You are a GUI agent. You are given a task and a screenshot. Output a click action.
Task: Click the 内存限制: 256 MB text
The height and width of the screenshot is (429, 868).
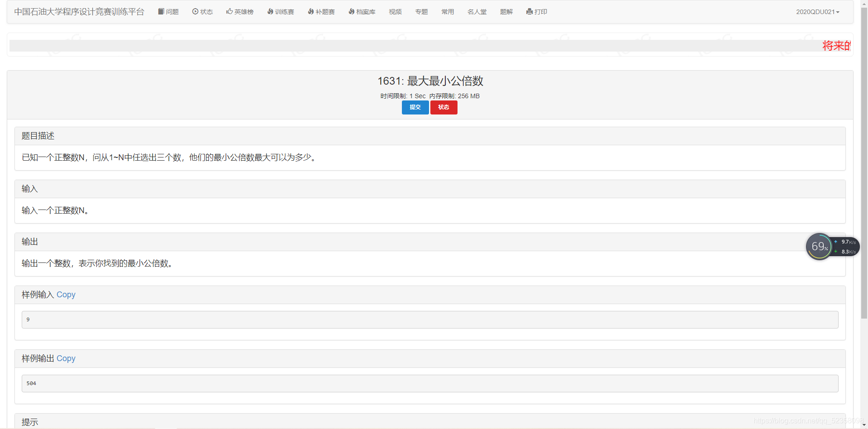pos(454,96)
